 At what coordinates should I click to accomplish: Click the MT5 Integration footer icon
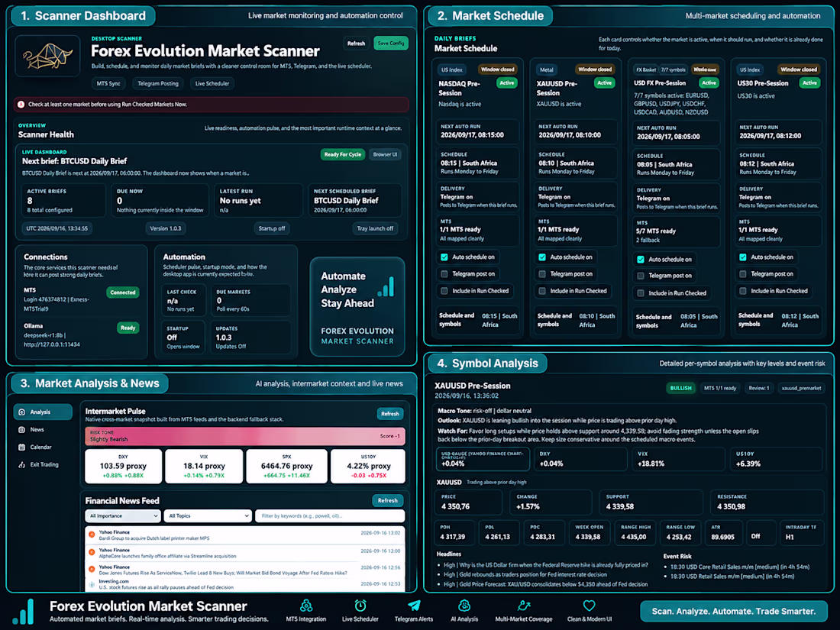(306, 606)
